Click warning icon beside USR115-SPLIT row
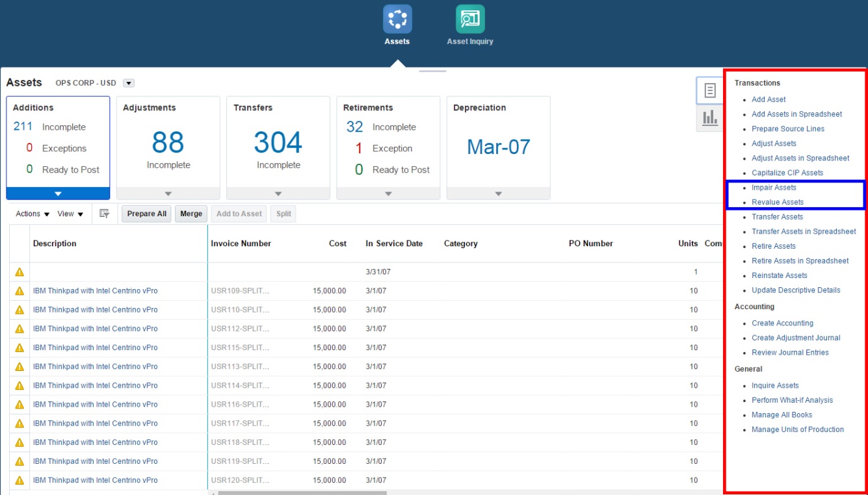This screenshot has height=495, width=868. (x=20, y=348)
